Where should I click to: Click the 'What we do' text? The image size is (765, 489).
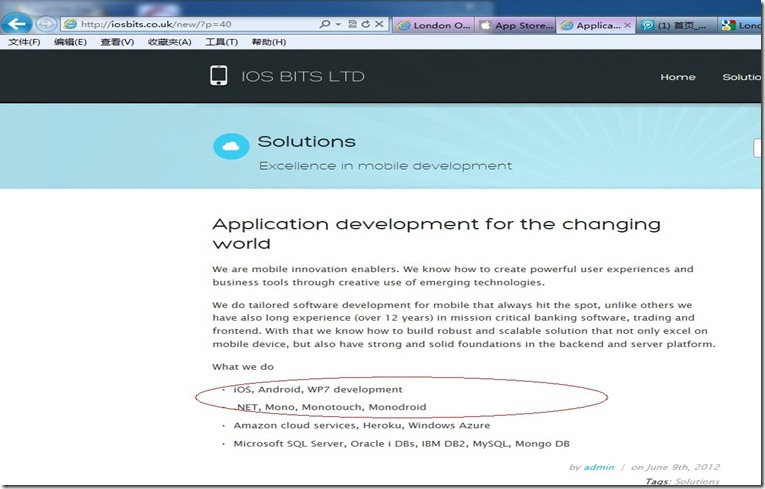coord(243,367)
